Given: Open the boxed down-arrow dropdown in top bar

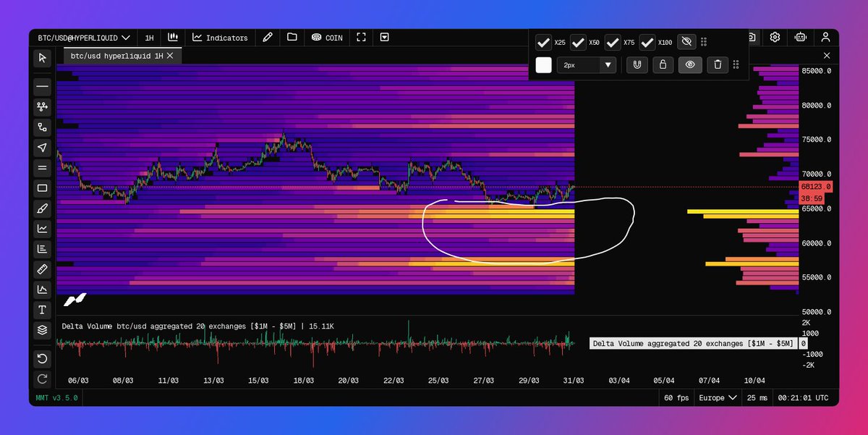Looking at the screenshot, I should pos(385,37).
